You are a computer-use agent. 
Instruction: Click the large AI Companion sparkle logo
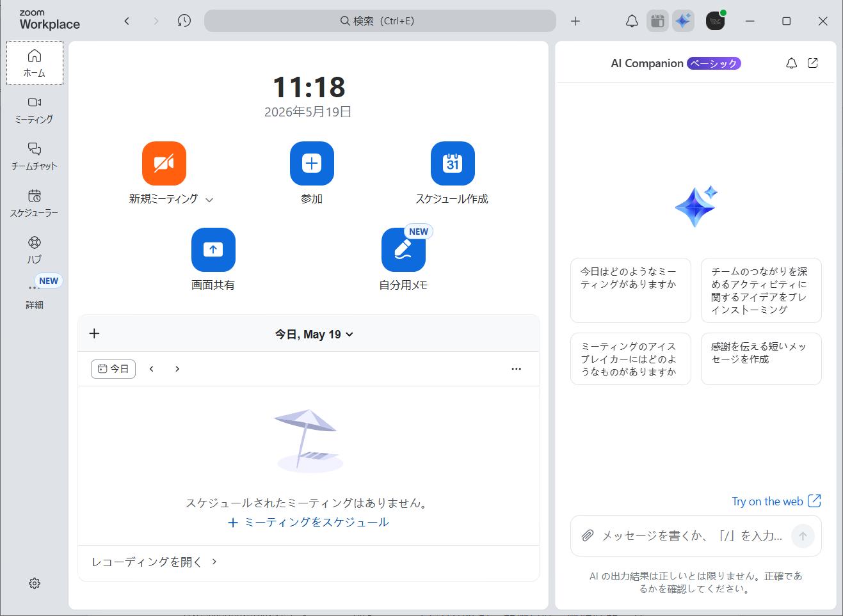(x=696, y=207)
